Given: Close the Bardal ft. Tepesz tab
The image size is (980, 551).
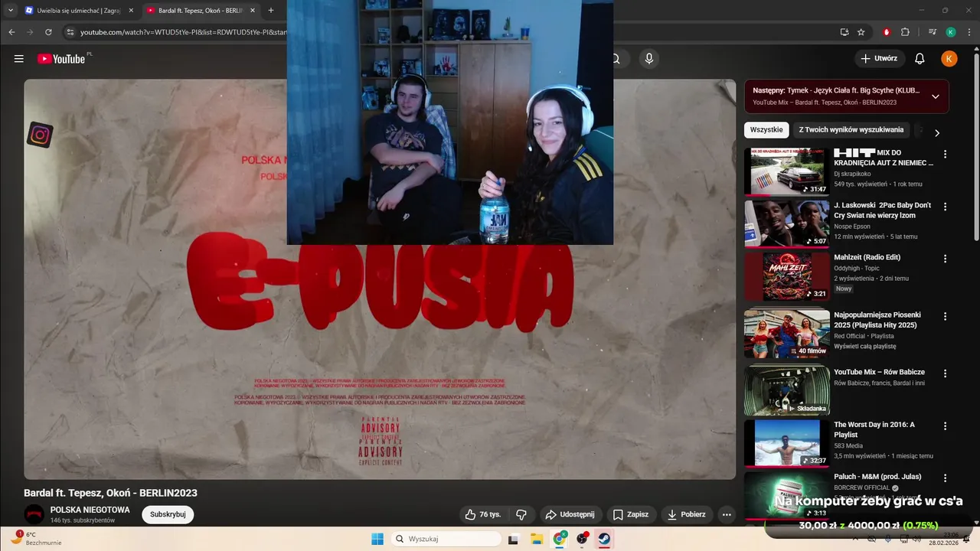Looking at the screenshot, I should (x=253, y=11).
